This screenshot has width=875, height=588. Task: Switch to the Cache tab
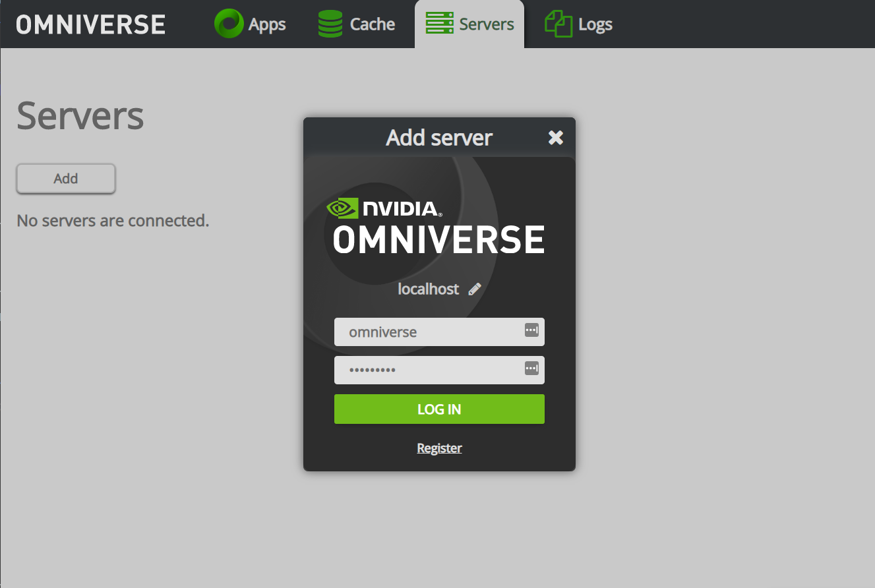coord(356,24)
